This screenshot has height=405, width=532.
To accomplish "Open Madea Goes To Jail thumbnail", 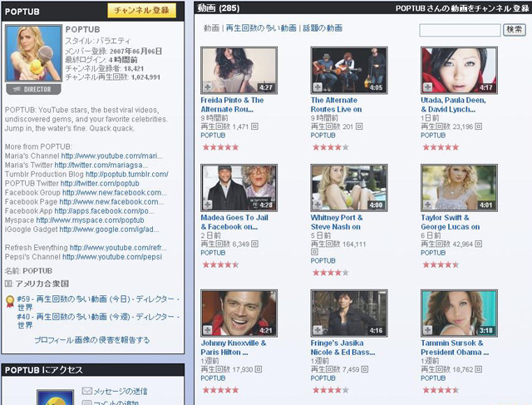I will point(239,188).
